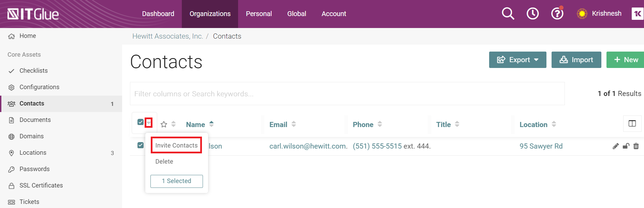This screenshot has height=208, width=644.
Task: Click the Home house icon in sidebar
Action: [x=12, y=36]
